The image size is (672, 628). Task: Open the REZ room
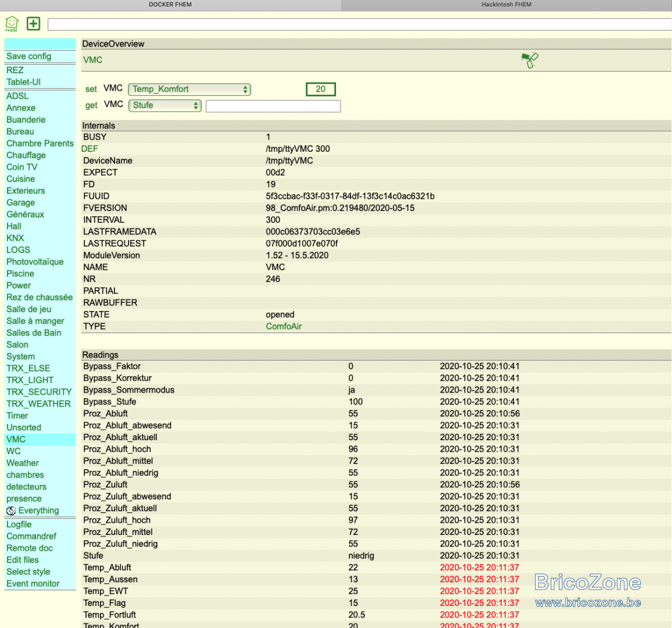click(15, 70)
